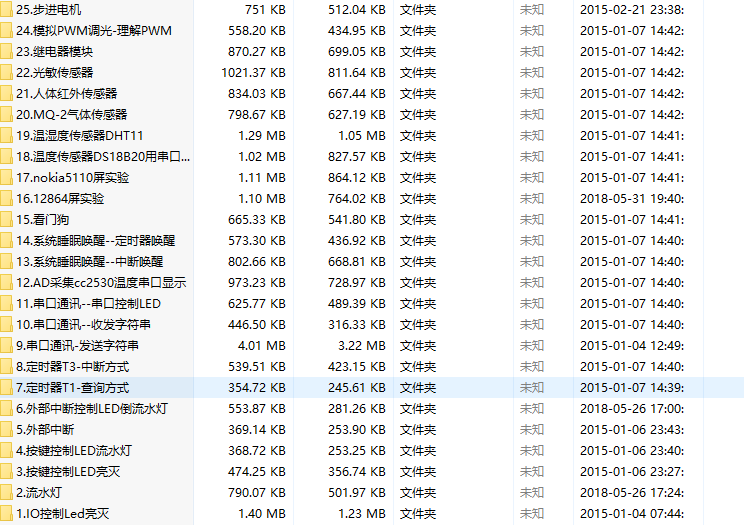The image size is (744, 525).
Task: Select the 17.nokia5110屏实验 folder name
Action: pos(73,178)
